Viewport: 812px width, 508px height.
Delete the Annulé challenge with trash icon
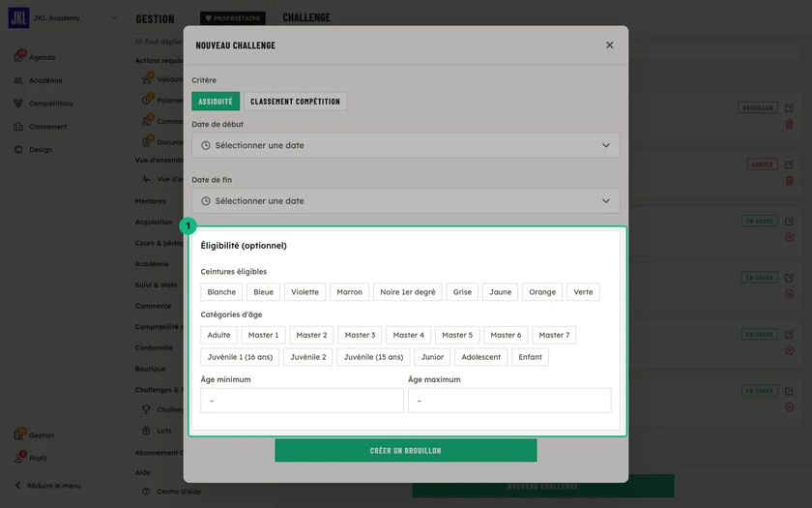pos(789,180)
